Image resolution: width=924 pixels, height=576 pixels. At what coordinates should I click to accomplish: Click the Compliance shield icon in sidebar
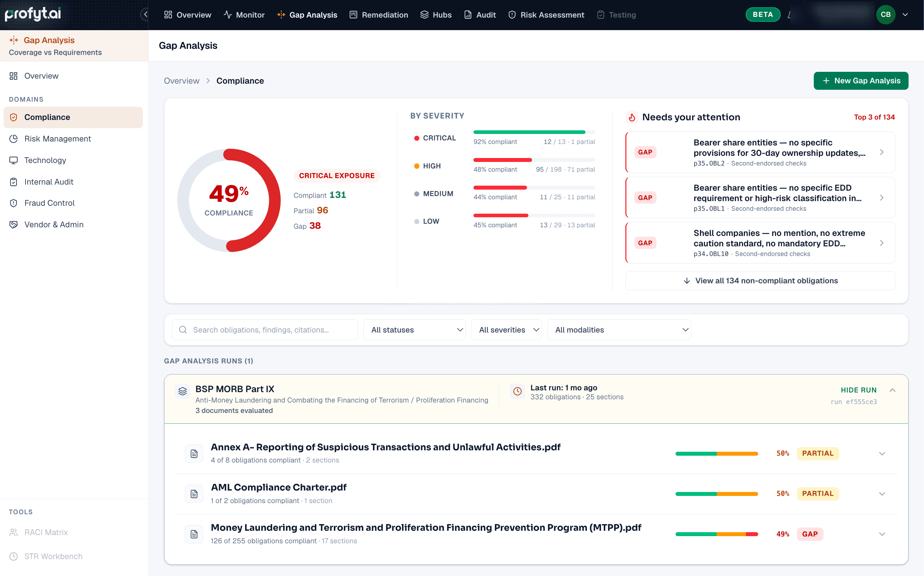coord(14,117)
